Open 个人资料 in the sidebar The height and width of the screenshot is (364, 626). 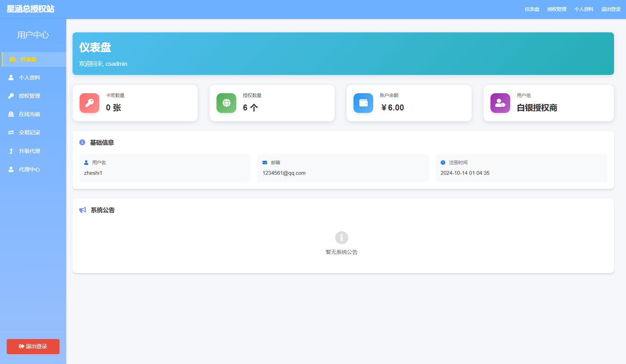(29, 78)
